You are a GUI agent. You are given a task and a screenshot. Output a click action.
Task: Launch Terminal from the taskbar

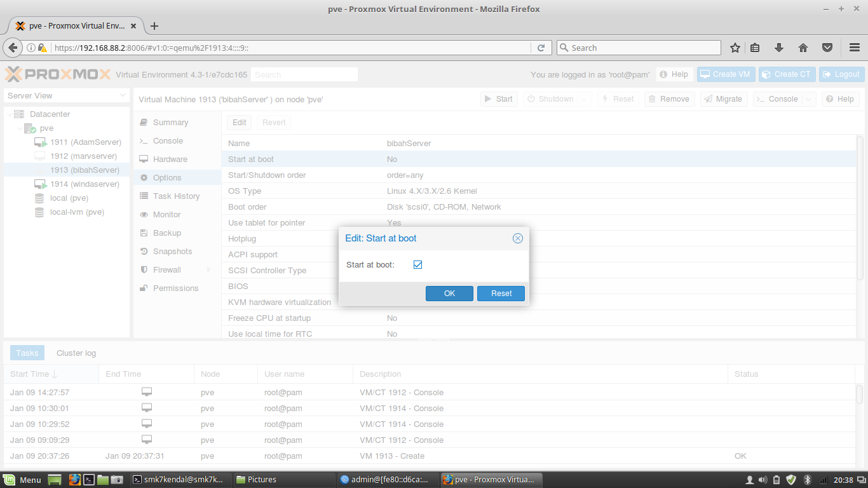click(90, 480)
